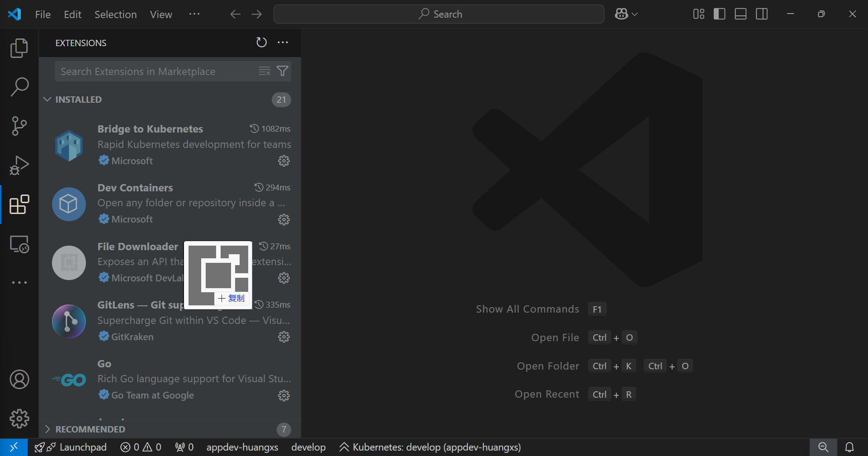The height and width of the screenshot is (456, 868).
Task: Toggle the secondary side bar visibility
Action: pos(762,14)
